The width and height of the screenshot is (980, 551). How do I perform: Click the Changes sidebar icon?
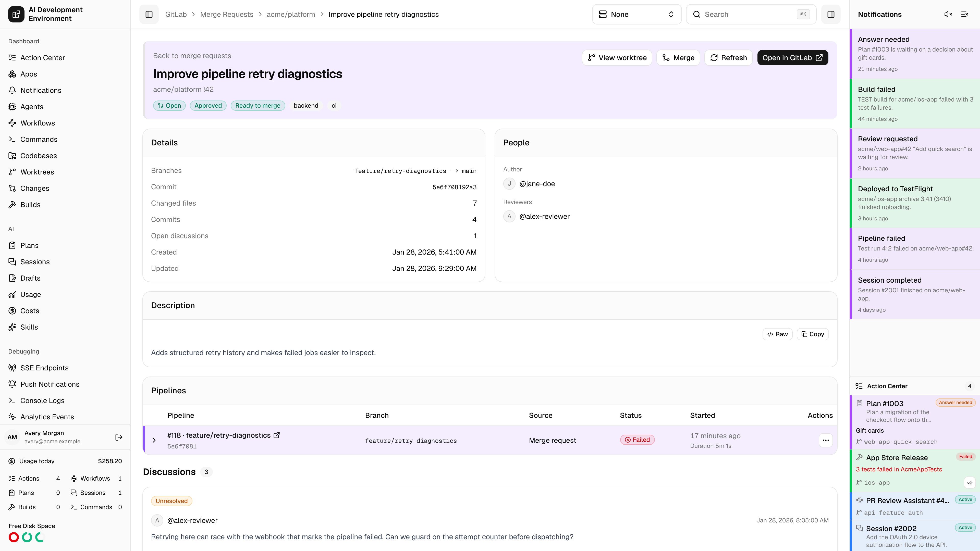click(x=12, y=189)
